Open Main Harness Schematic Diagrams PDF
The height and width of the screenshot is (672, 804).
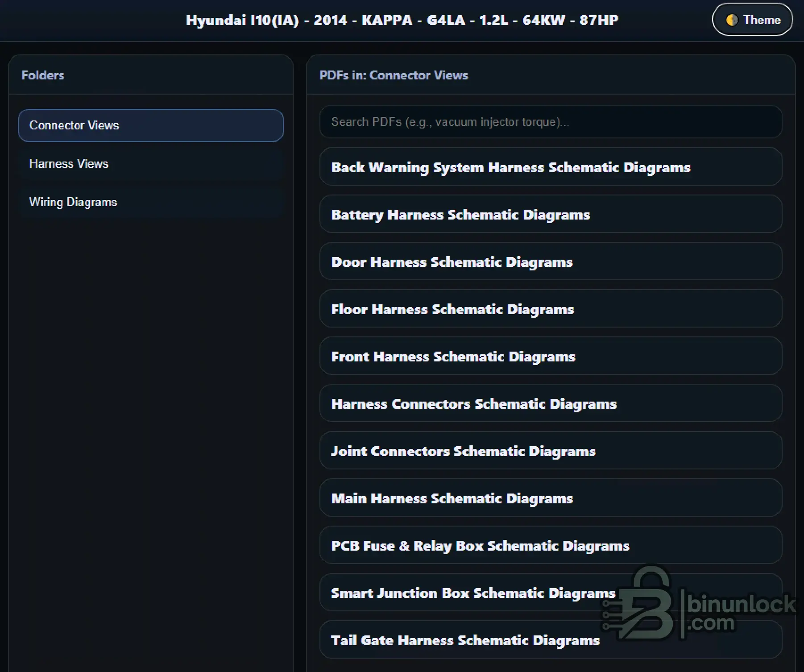(551, 498)
